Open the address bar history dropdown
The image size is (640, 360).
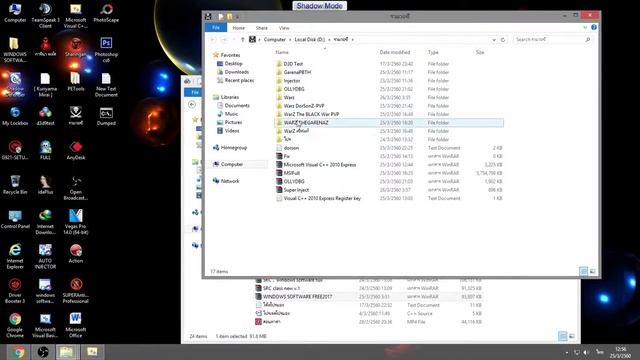pyautogui.click(x=494, y=40)
